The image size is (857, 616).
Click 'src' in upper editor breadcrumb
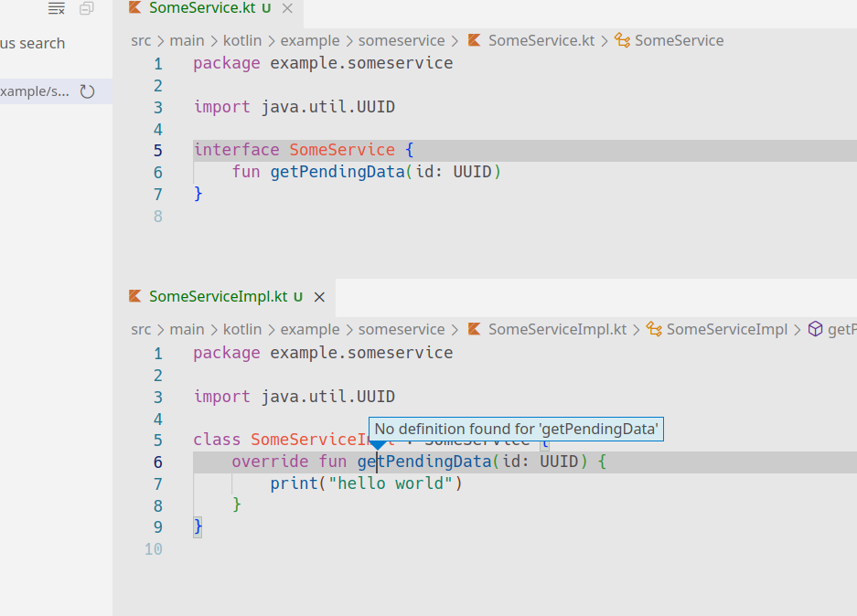coord(141,40)
